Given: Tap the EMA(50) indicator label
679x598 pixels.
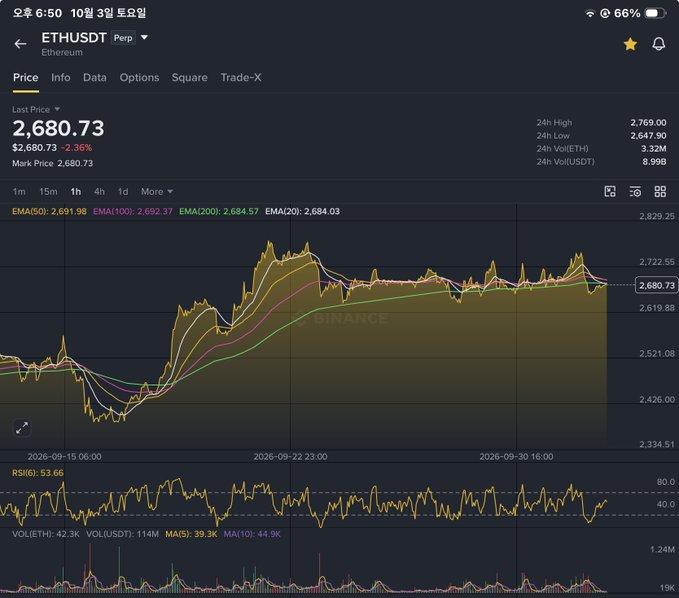Looking at the screenshot, I should pos(49,211).
